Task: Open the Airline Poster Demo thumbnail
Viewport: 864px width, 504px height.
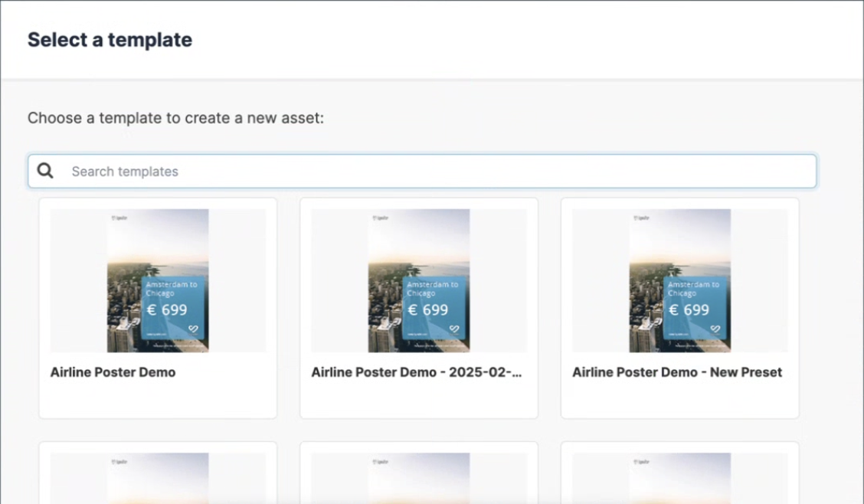Action: tap(158, 280)
